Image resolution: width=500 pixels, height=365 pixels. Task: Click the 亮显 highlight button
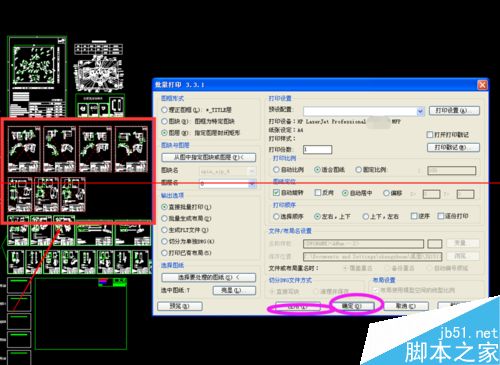pos(234,291)
